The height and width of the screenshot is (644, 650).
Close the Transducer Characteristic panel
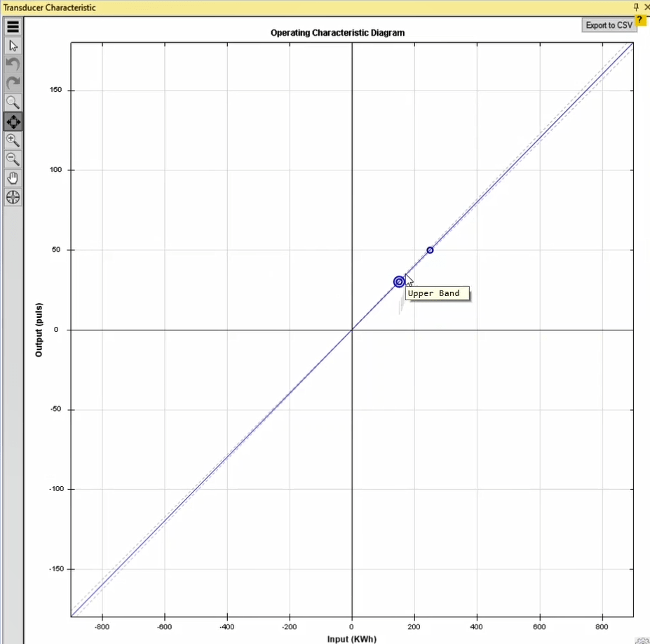pyautogui.click(x=646, y=7)
